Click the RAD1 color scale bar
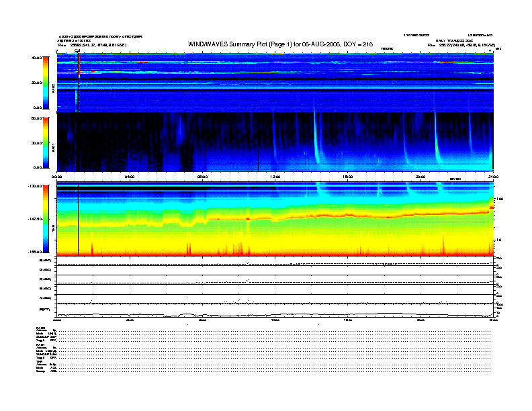The height and width of the screenshot is (411, 532). click(x=46, y=143)
